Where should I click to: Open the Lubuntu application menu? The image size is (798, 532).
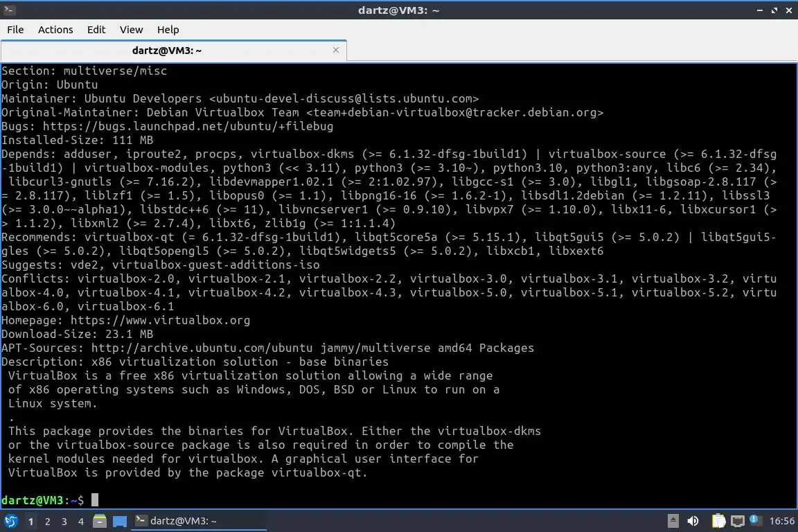click(x=10, y=521)
